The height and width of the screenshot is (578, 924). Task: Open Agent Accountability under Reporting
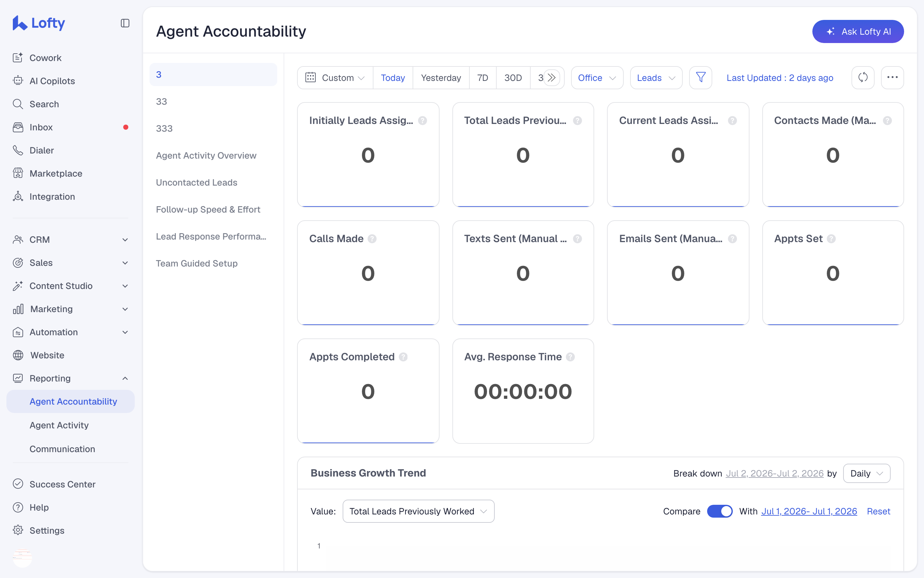tap(71, 401)
